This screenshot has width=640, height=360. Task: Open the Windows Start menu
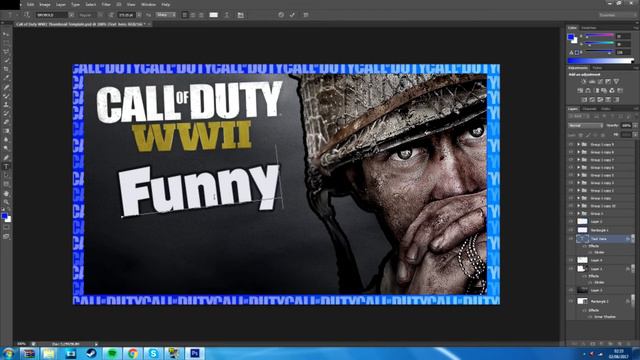(8, 353)
